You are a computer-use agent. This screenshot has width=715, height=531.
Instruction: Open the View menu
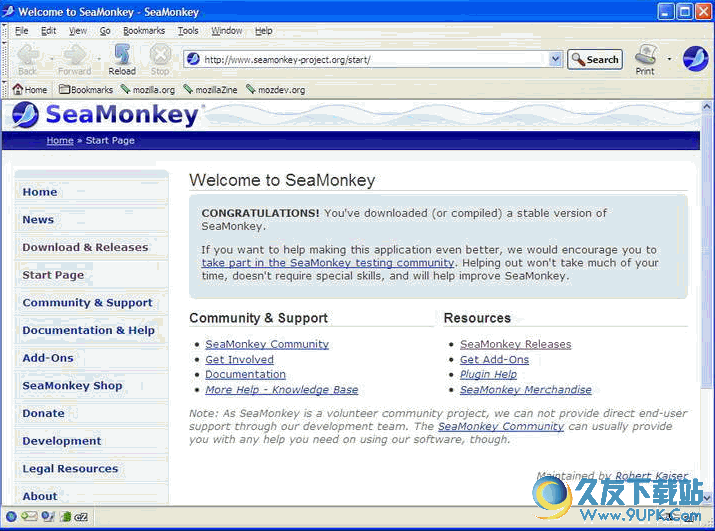point(78,31)
